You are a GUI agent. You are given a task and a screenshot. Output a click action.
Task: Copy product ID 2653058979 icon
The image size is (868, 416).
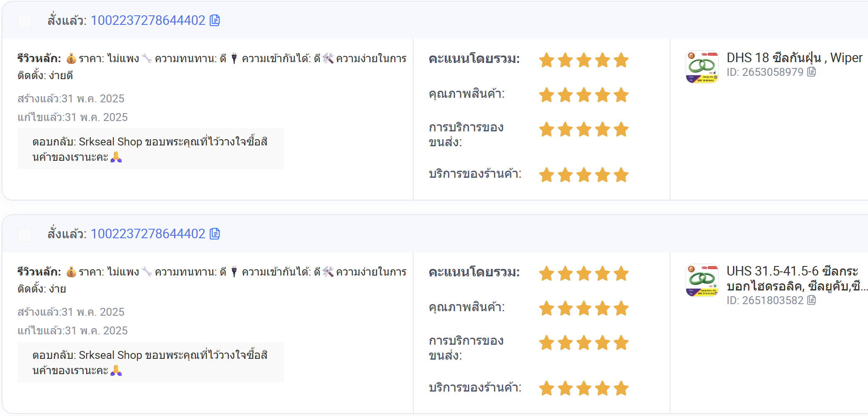[x=812, y=72]
